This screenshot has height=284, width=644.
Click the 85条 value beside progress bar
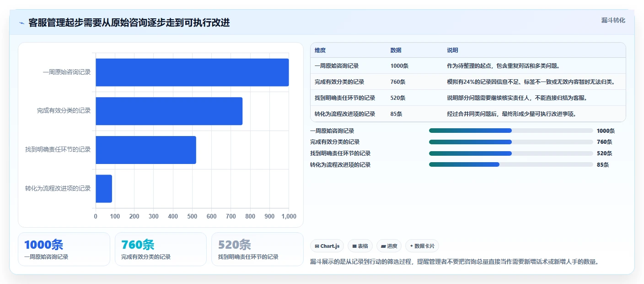point(603,165)
